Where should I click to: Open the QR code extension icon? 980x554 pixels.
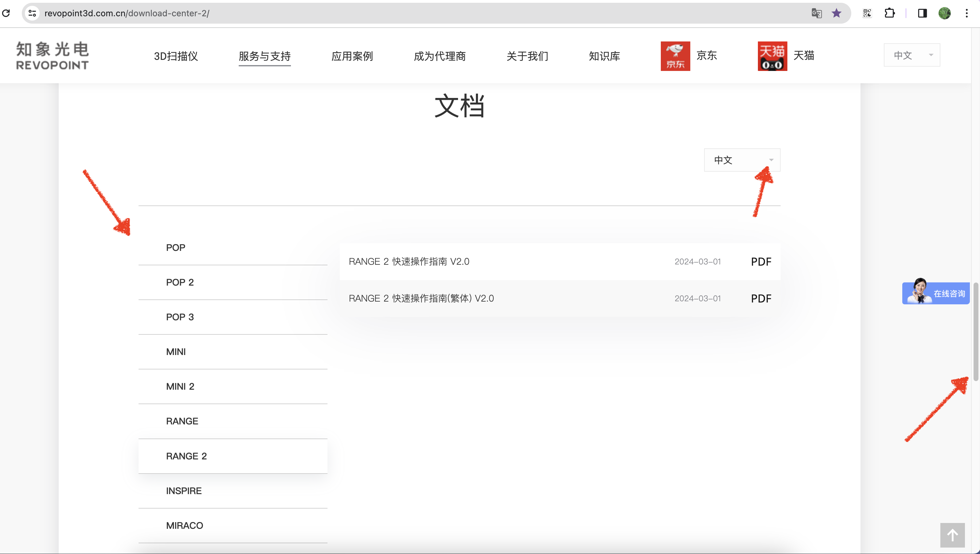(x=867, y=13)
